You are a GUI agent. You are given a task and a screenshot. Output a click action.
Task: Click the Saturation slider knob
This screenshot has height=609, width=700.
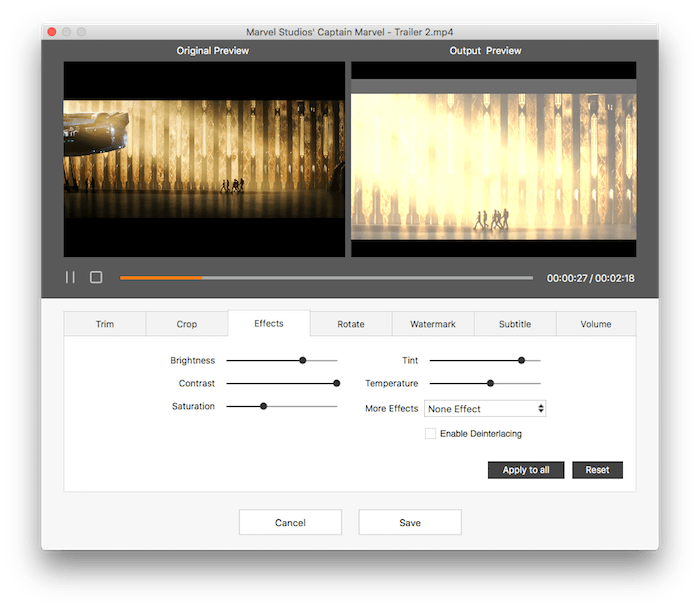pos(263,406)
